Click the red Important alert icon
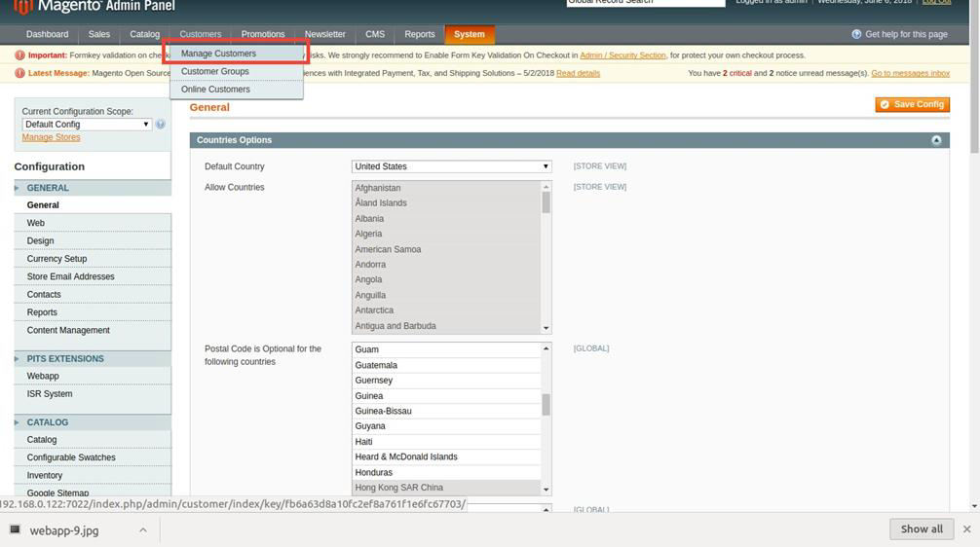Screen dimensions: 980x547 pos(20,55)
